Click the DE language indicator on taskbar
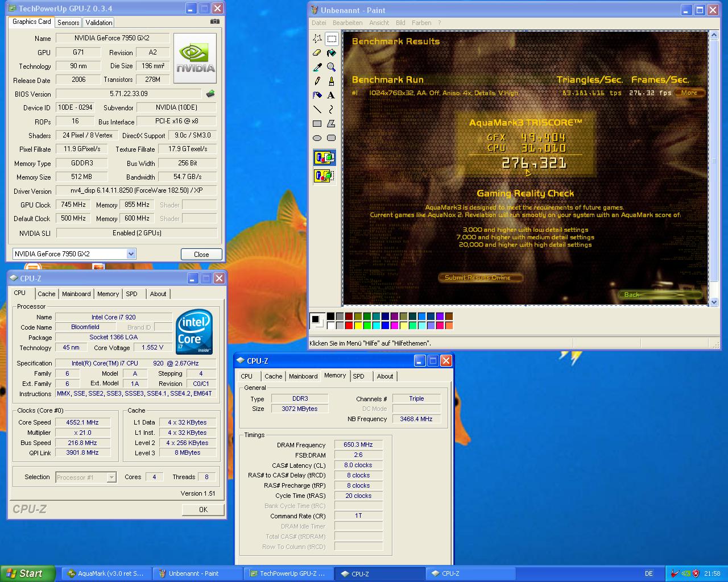728x582 pixels. coord(649,573)
